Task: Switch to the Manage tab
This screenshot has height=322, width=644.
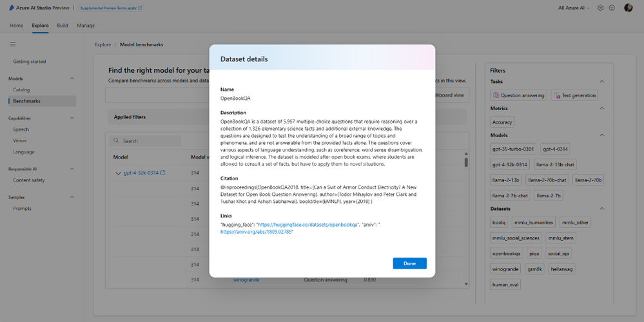Action: click(x=86, y=25)
